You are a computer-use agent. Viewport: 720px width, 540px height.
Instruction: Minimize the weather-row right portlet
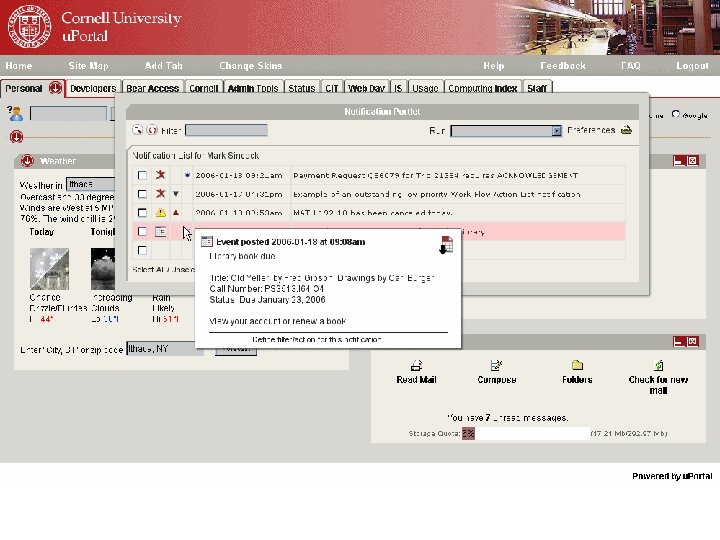pos(679,161)
